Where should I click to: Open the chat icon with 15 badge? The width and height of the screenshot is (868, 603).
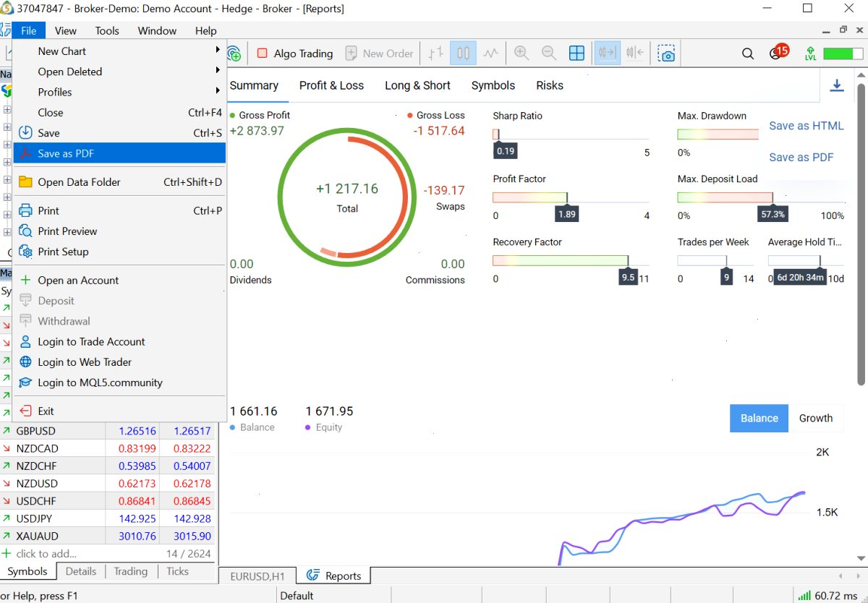point(778,53)
